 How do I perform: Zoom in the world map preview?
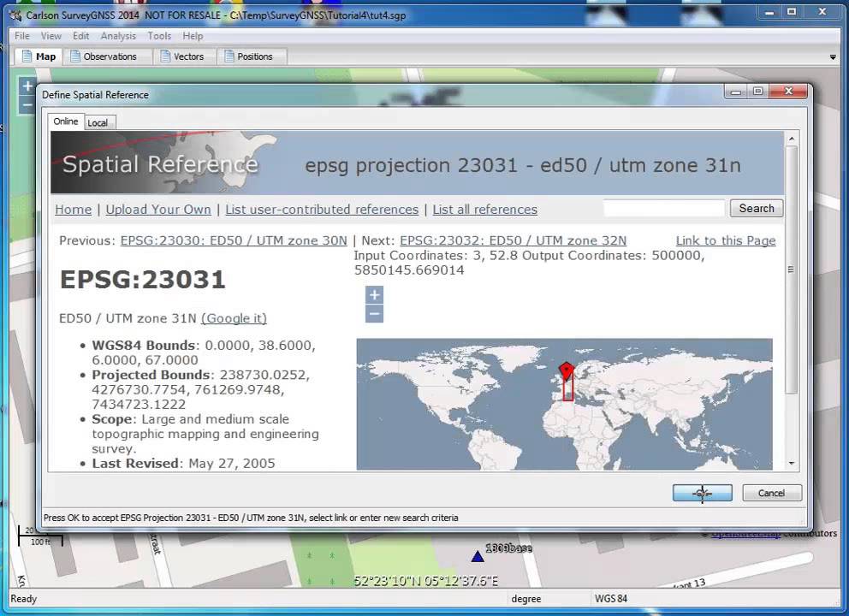pos(374,295)
